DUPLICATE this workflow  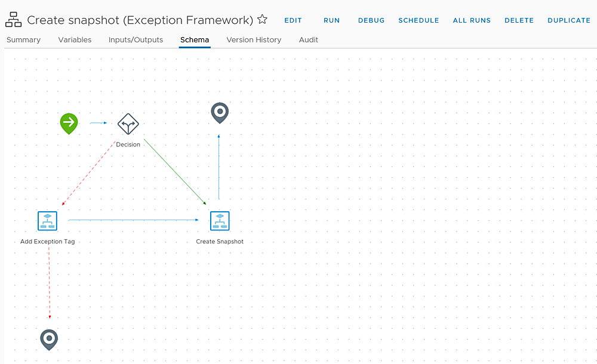tap(569, 20)
